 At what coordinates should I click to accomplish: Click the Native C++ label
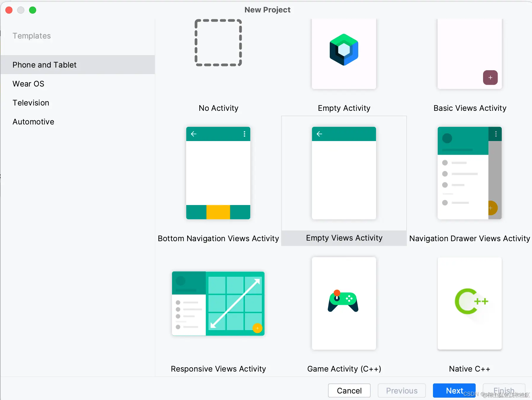[470, 369]
